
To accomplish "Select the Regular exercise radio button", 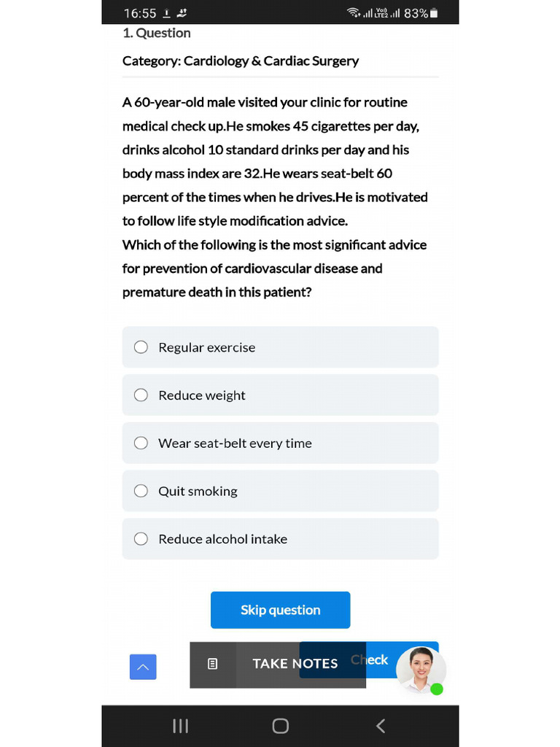I will pyautogui.click(x=141, y=347).
